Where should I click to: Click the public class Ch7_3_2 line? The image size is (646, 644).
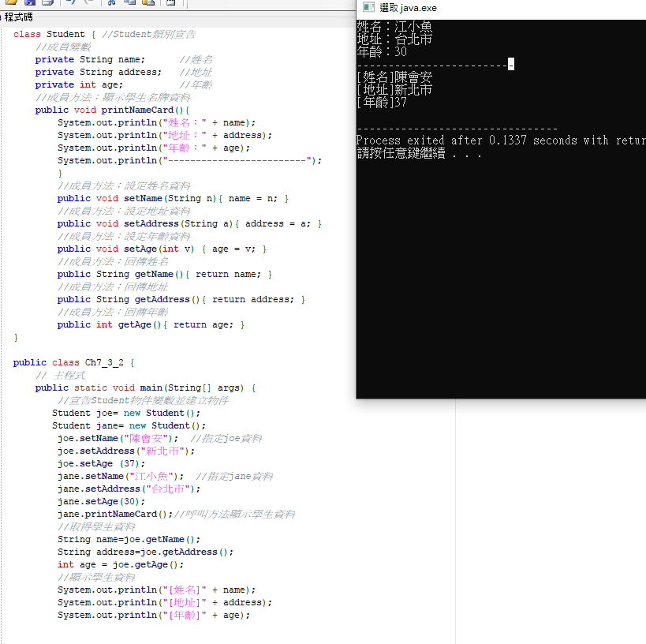pyautogui.click(x=73, y=362)
